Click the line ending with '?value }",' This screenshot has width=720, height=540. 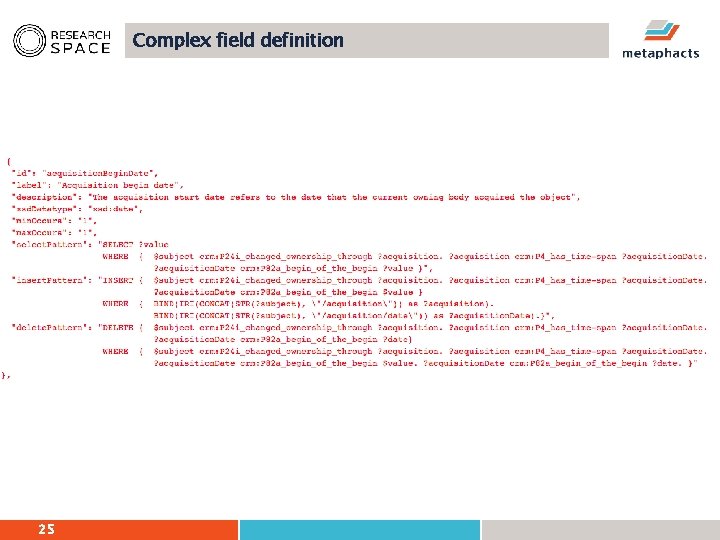pos(293,268)
